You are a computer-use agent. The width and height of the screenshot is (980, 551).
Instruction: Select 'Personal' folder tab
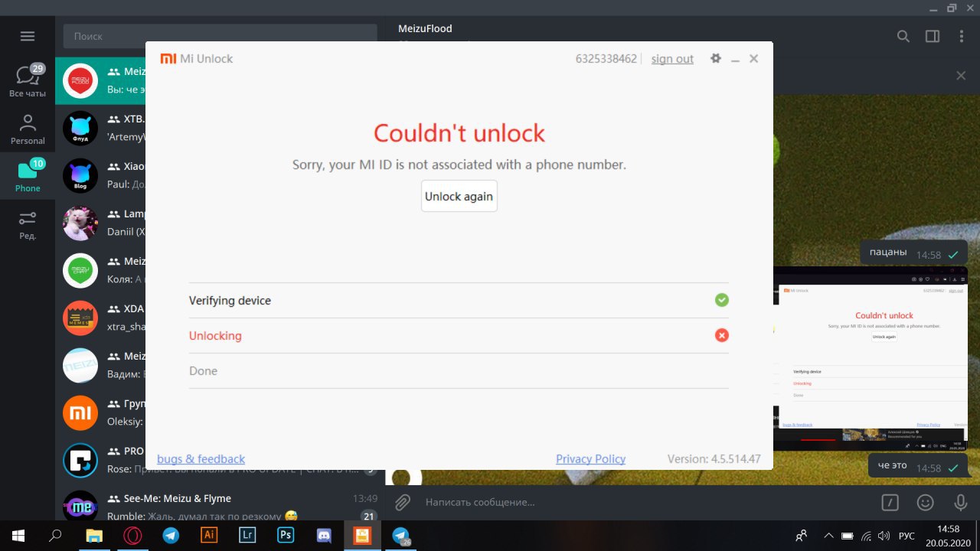click(x=28, y=129)
